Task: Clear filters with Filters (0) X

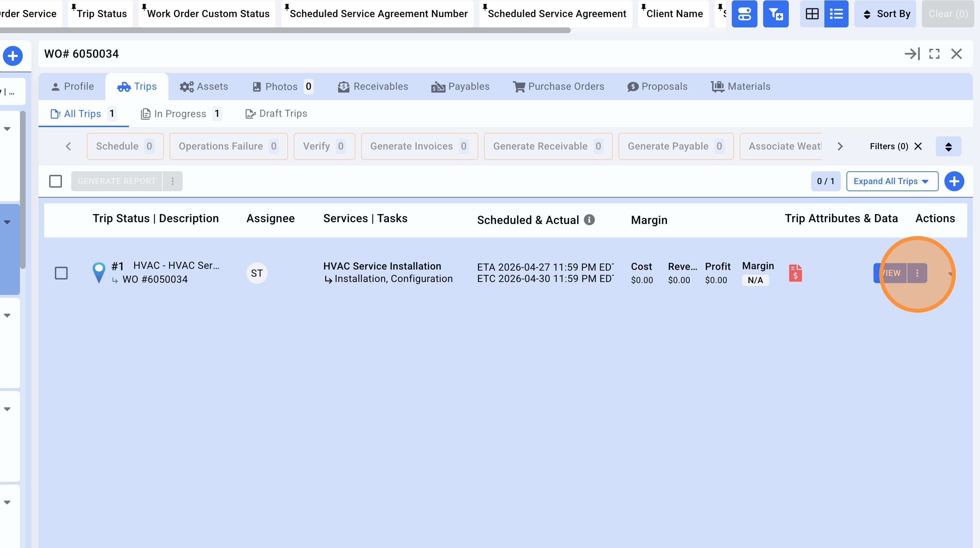Action: coord(918,146)
